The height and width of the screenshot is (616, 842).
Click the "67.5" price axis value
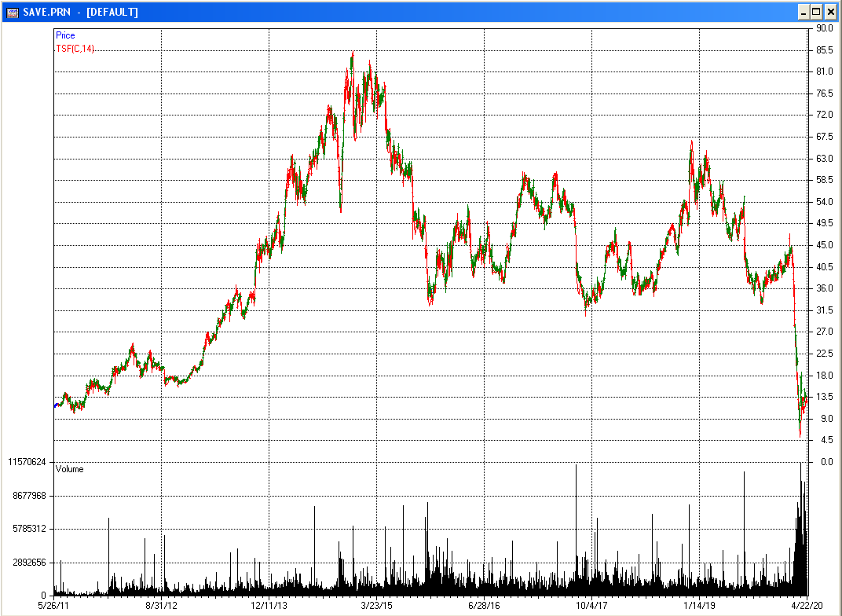click(x=824, y=137)
